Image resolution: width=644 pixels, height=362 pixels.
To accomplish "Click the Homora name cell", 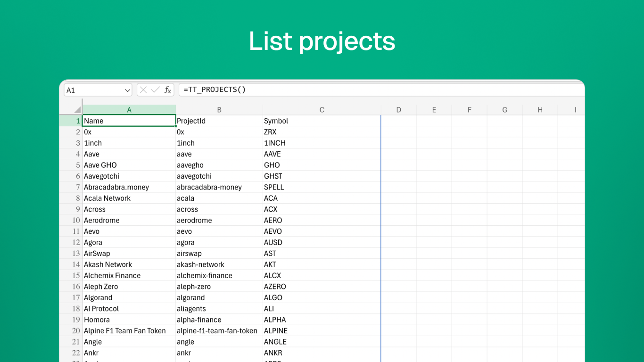I will (129, 320).
